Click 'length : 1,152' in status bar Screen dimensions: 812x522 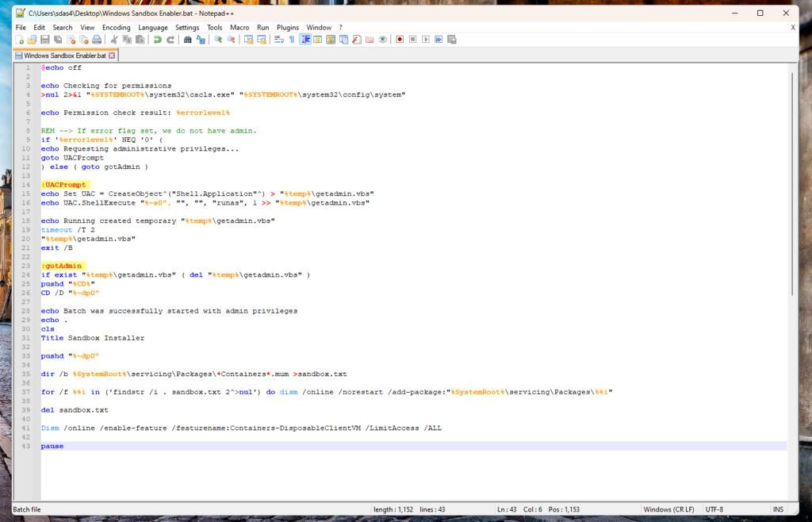(393, 509)
